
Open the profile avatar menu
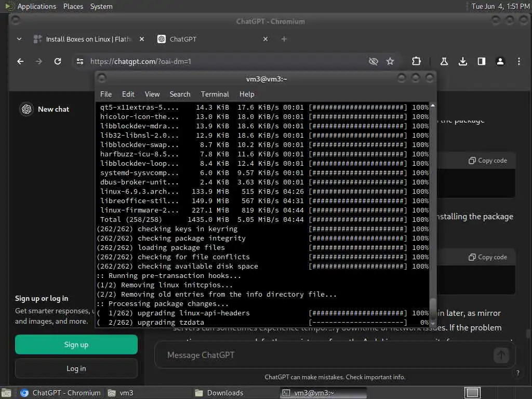500,61
